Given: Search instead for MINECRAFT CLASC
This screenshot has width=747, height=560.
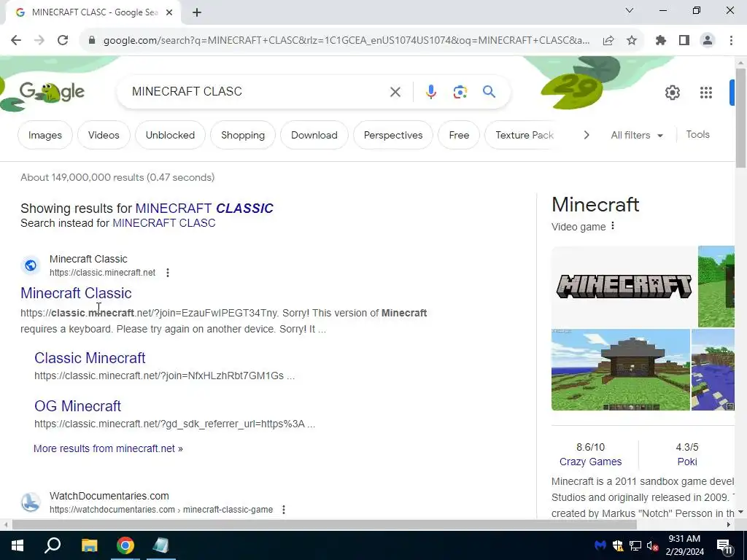Looking at the screenshot, I should [x=164, y=223].
